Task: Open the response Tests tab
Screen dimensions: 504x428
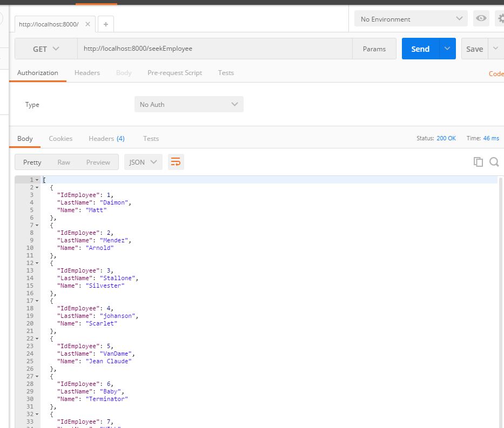Action: click(151, 138)
